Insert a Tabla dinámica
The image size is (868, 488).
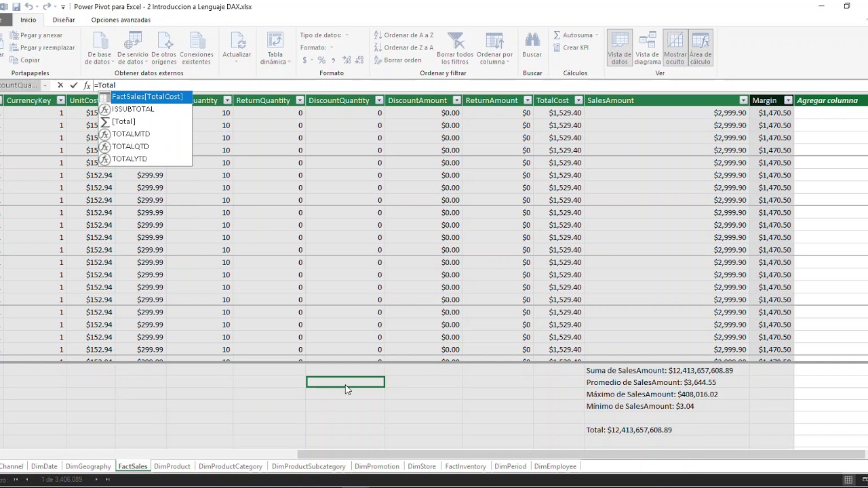coord(275,48)
